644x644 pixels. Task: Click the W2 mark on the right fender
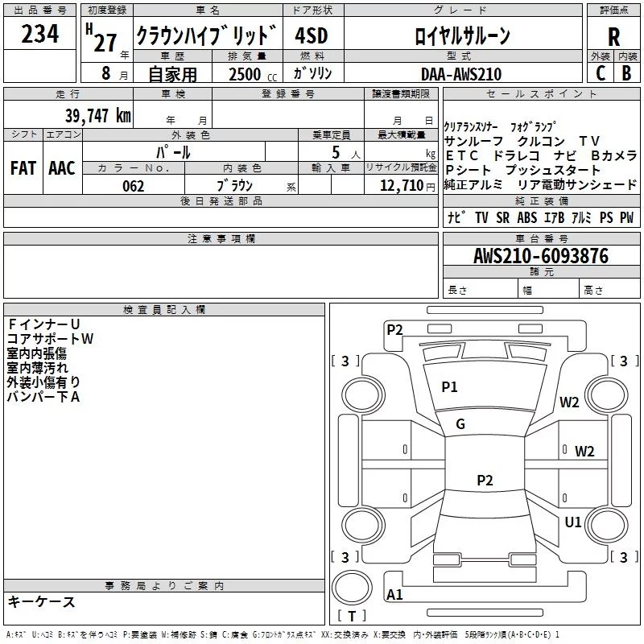(569, 402)
